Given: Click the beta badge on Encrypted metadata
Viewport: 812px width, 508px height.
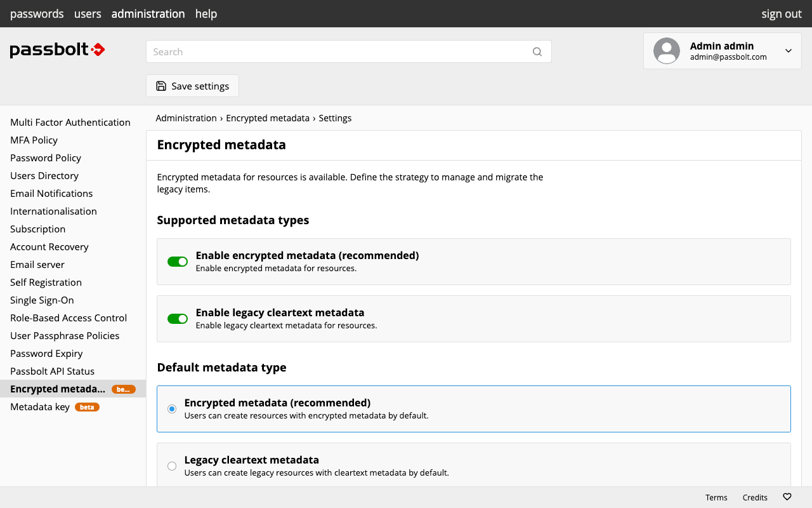Looking at the screenshot, I should click(x=124, y=389).
